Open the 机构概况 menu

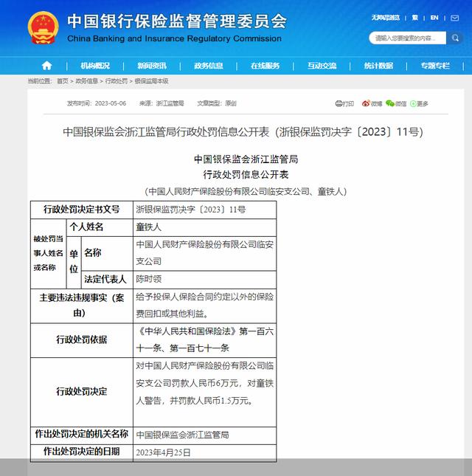pyautogui.click(x=95, y=66)
